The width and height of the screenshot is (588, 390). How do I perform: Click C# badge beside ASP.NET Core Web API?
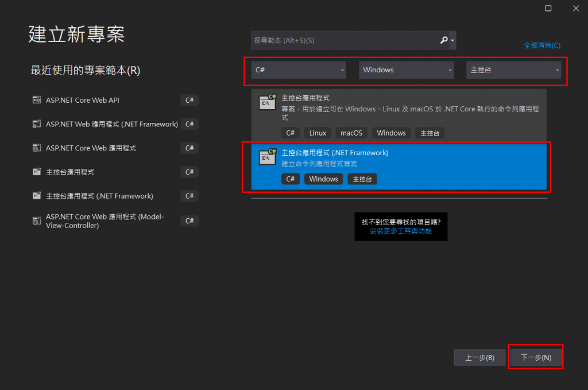click(189, 100)
